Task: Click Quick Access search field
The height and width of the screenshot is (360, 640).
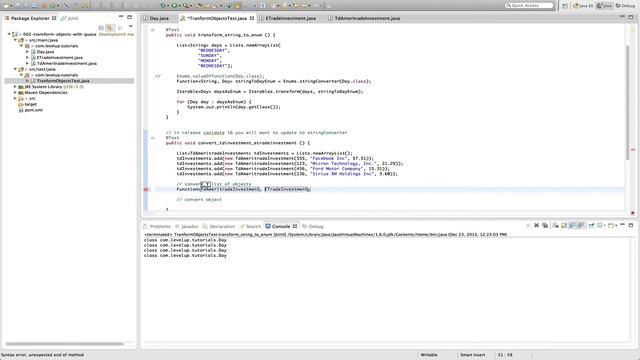Action: 529,6
